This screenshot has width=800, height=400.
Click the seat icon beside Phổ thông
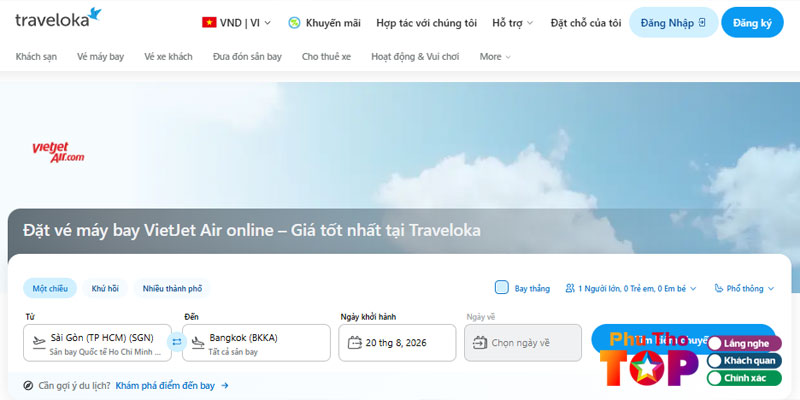pos(719,288)
